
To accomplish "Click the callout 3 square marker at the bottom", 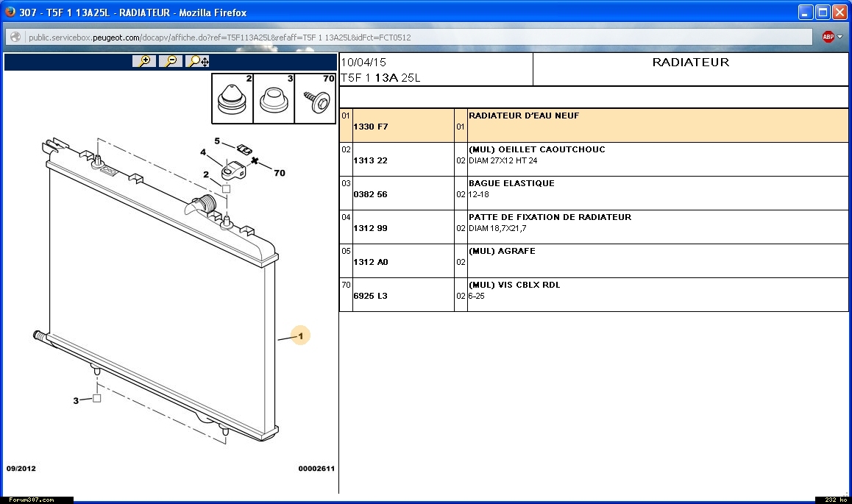I will click(x=96, y=398).
